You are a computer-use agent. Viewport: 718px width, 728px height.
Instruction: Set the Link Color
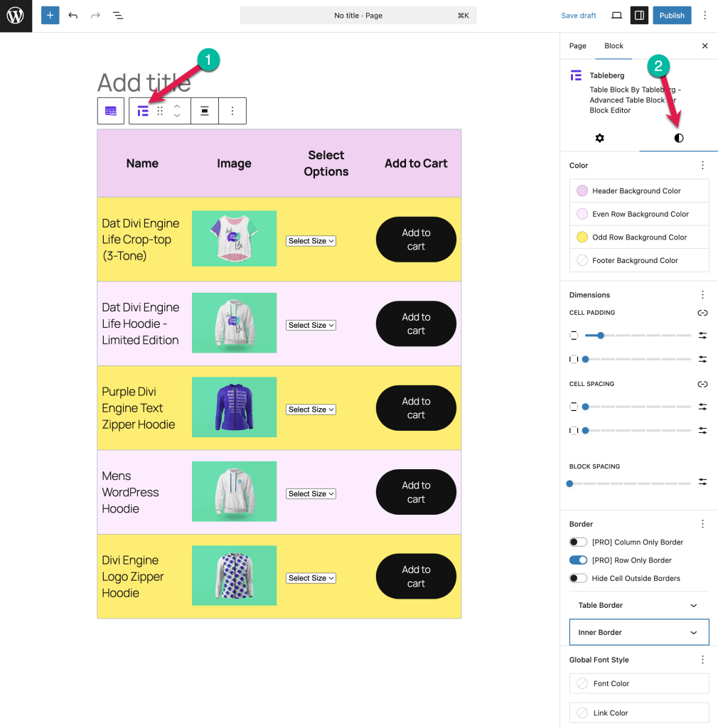(x=639, y=712)
